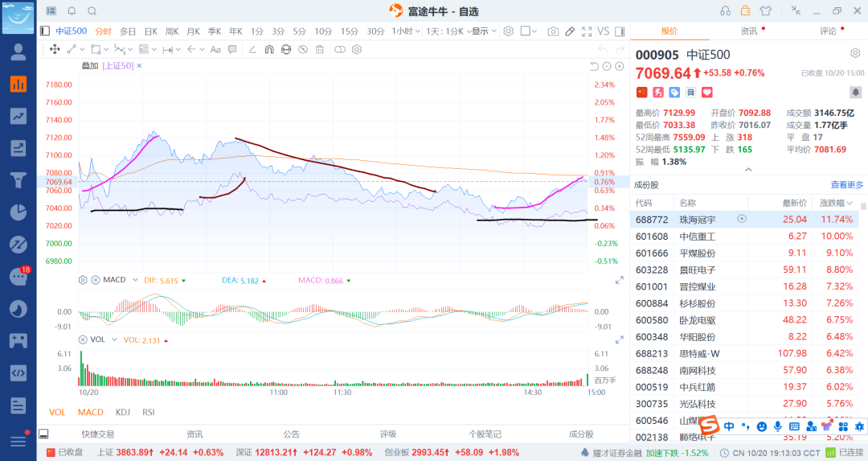Sort by the 涨跌幅 column header
868x461 pixels.
836,203
